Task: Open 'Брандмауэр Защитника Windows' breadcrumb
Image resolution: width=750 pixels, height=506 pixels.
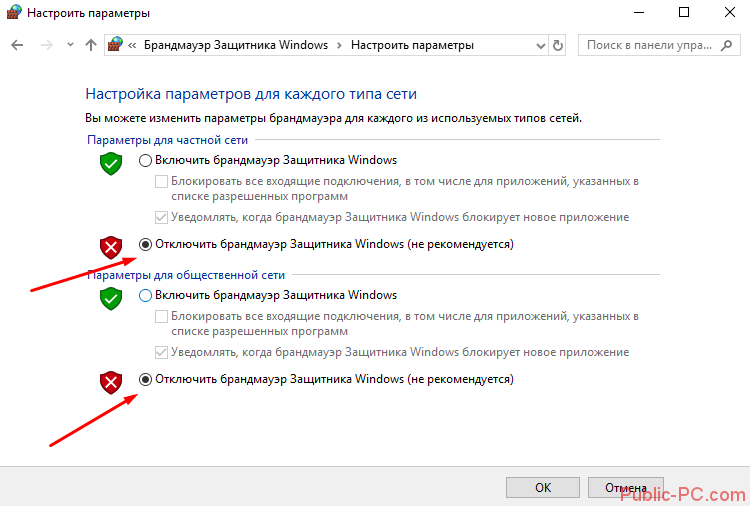Action: pyautogui.click(x=236, y=45)
